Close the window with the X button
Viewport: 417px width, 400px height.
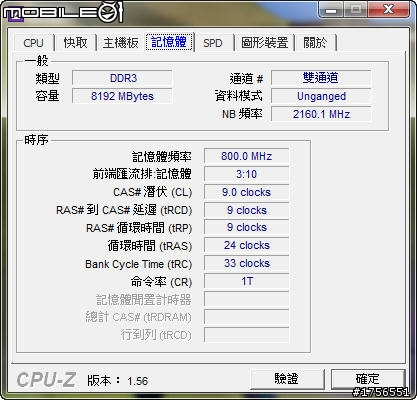389,9
